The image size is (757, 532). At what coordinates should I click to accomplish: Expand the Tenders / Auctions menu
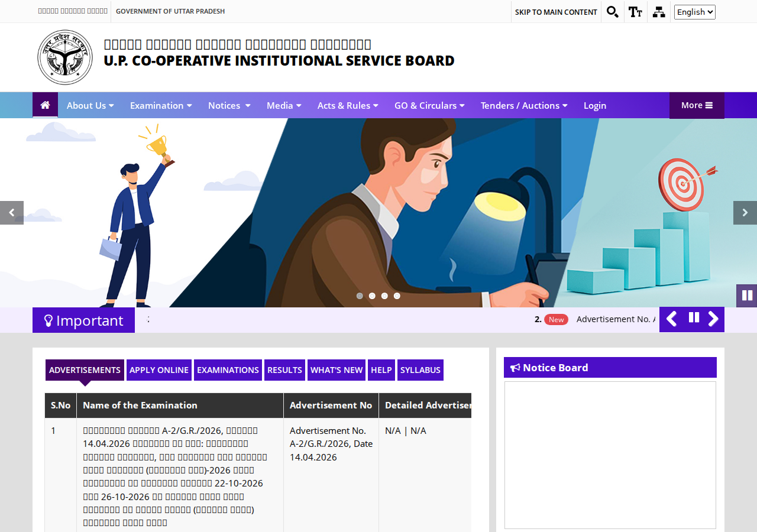click(x=524, y=105)
